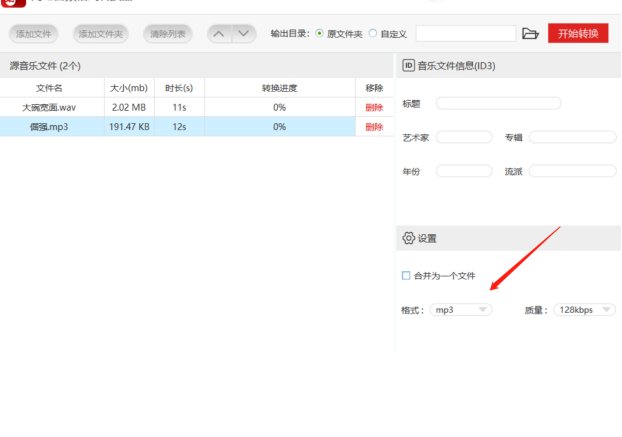The height and width of the screenshot is (437, 622).
Task: Enable the 合并为一个文件 checkbox
Action: click(406, 276)
